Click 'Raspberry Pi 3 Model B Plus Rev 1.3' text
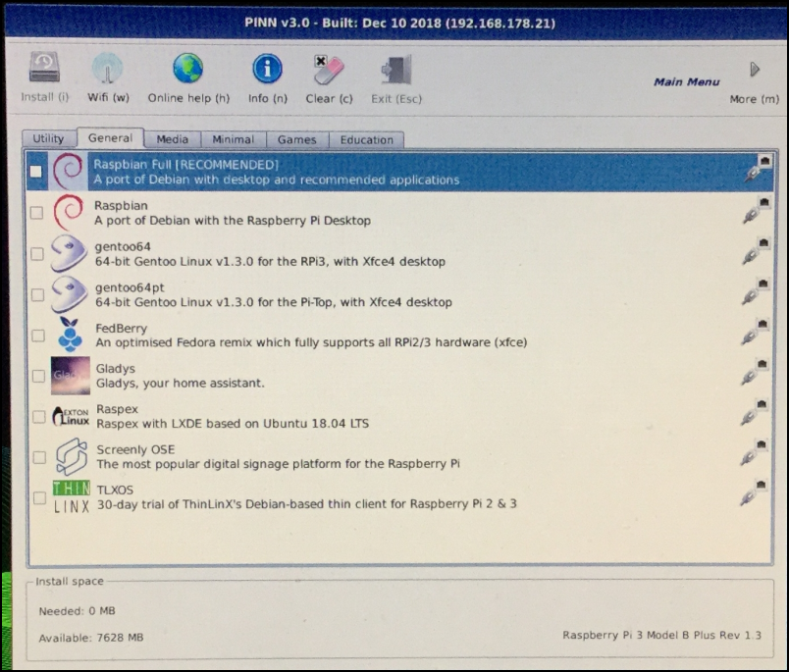Viewport: 789px width, 672px height. pos(661,636)
